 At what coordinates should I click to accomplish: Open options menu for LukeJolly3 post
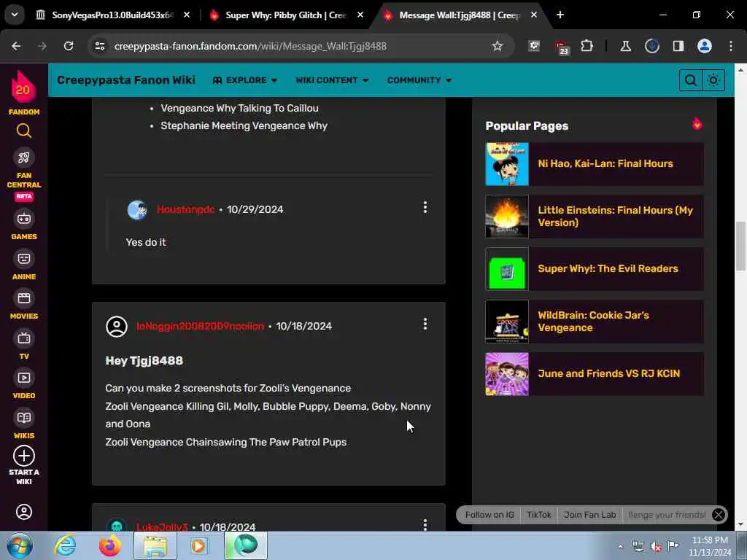point(425,524)
